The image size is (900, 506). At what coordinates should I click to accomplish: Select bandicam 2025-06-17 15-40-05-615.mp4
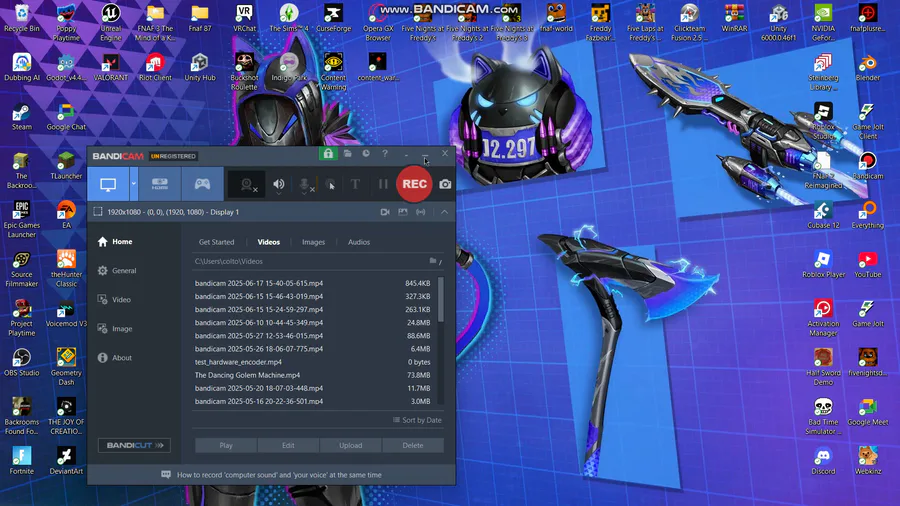click(x=312, y=283)
